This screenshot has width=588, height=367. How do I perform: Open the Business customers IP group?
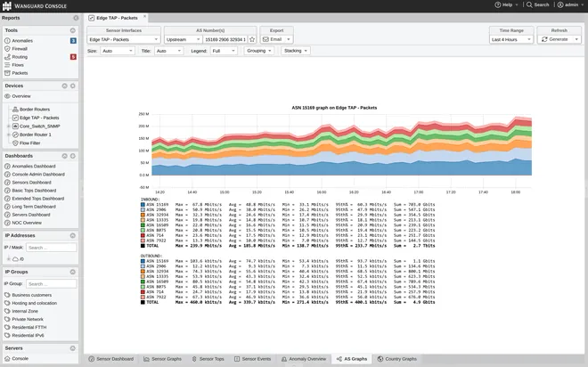32,295
